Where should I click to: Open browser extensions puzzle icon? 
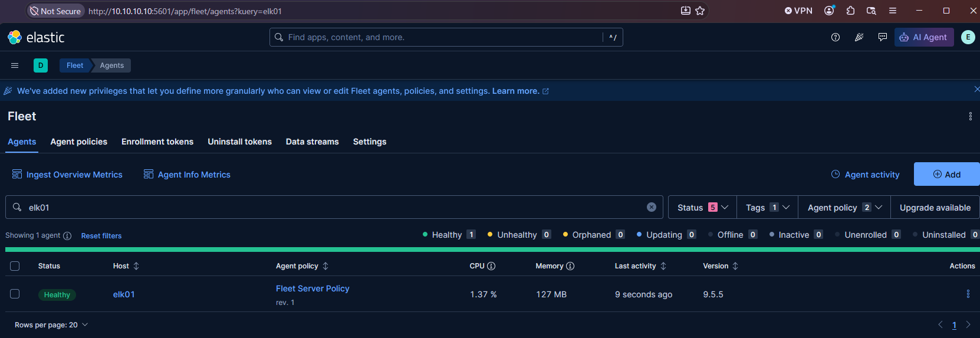click(850, 11)
